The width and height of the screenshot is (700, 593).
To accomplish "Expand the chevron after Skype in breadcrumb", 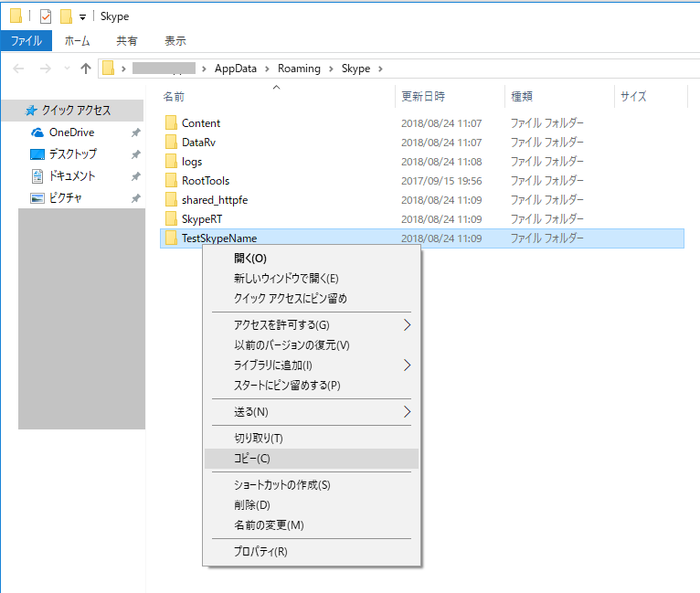I will [x=380, y=69].
